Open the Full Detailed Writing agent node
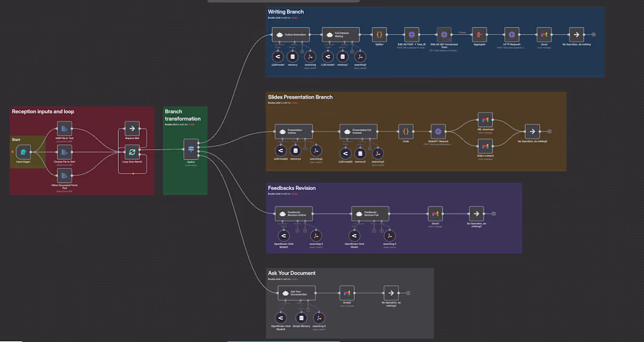 click(341, 34)
